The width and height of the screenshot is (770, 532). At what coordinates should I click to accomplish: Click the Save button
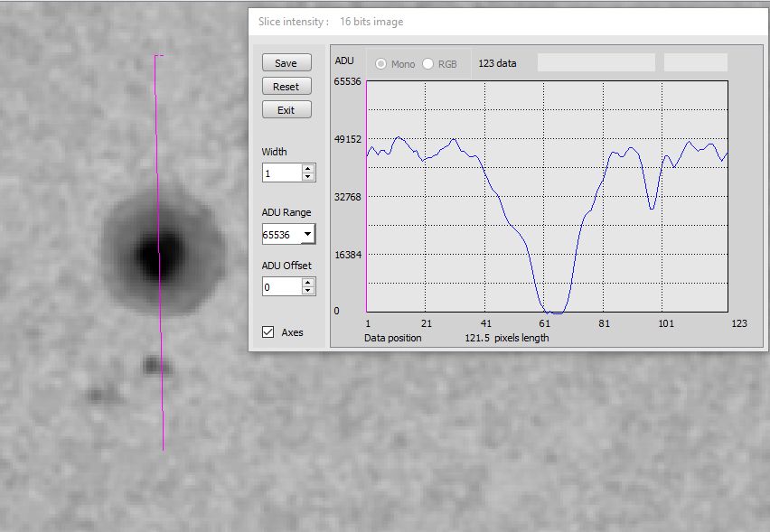click(x=286, y=63)
